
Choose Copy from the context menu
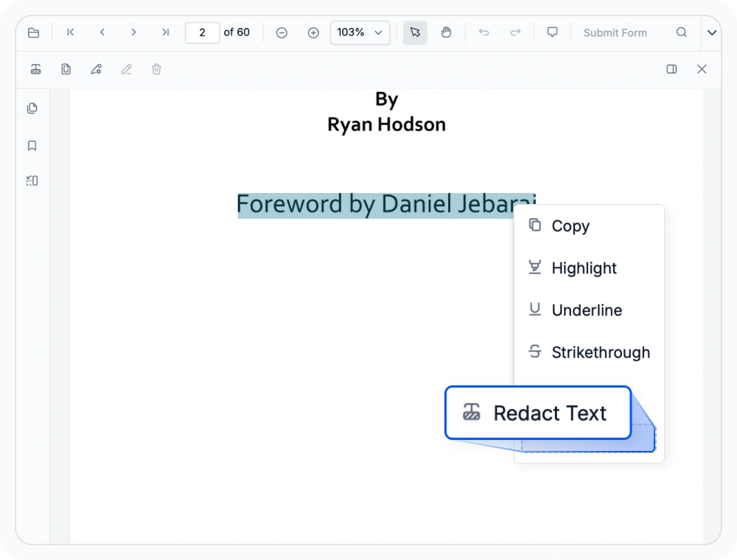[589, 226]
